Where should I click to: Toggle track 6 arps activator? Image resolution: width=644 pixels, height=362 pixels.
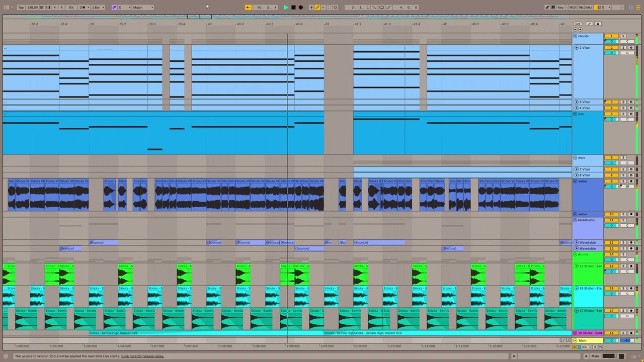(x=611, y=158)
